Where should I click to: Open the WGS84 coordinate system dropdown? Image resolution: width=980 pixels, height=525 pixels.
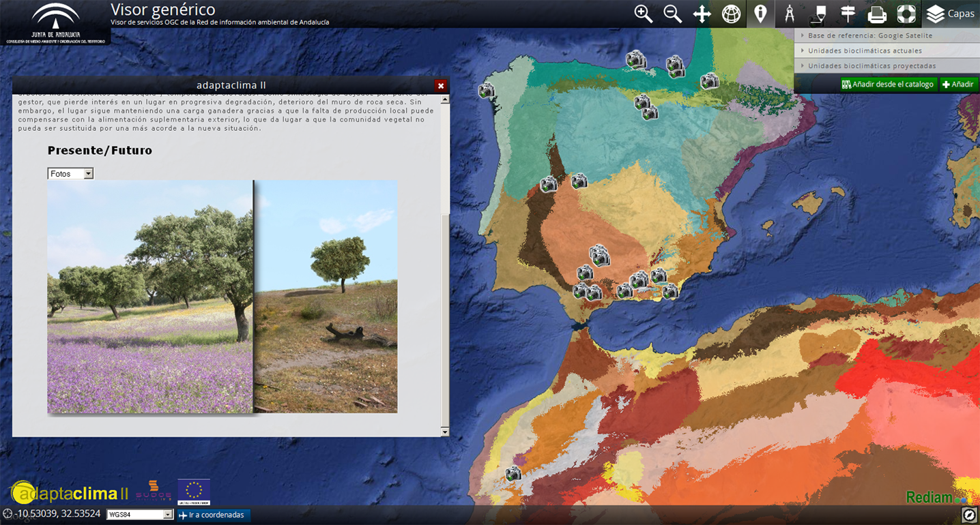tap(140, 515)
